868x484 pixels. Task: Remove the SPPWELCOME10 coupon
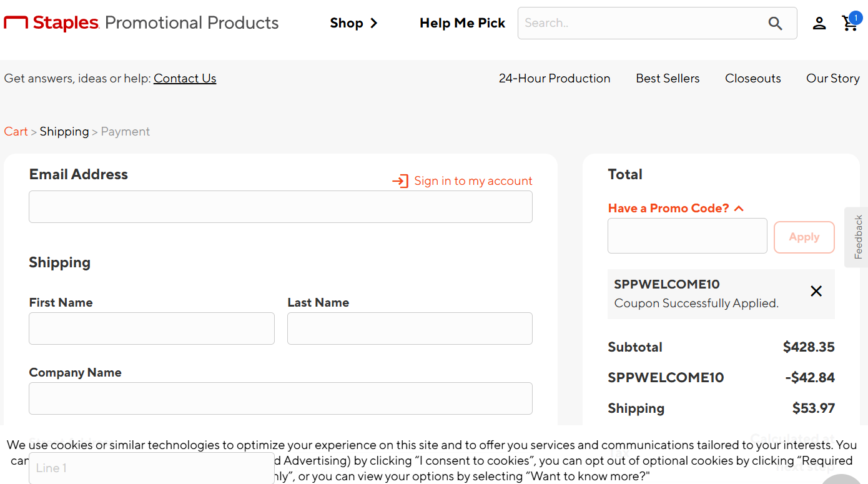pos(816,291)
